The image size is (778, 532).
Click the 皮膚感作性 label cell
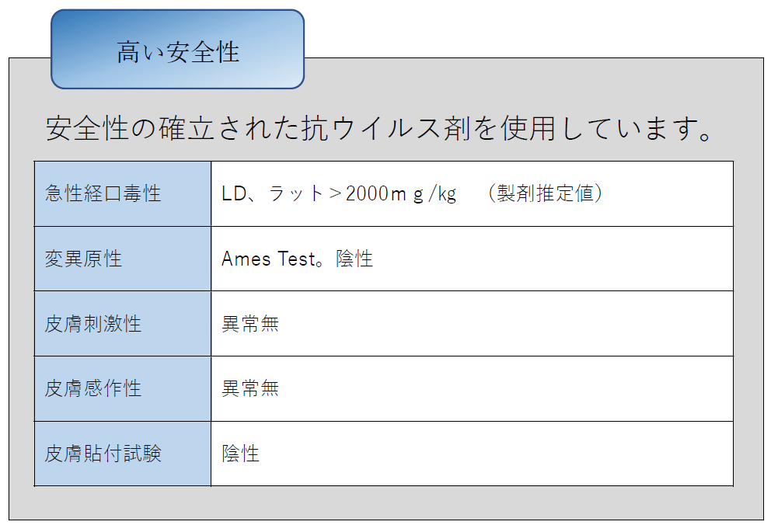(x=92, y=388)
